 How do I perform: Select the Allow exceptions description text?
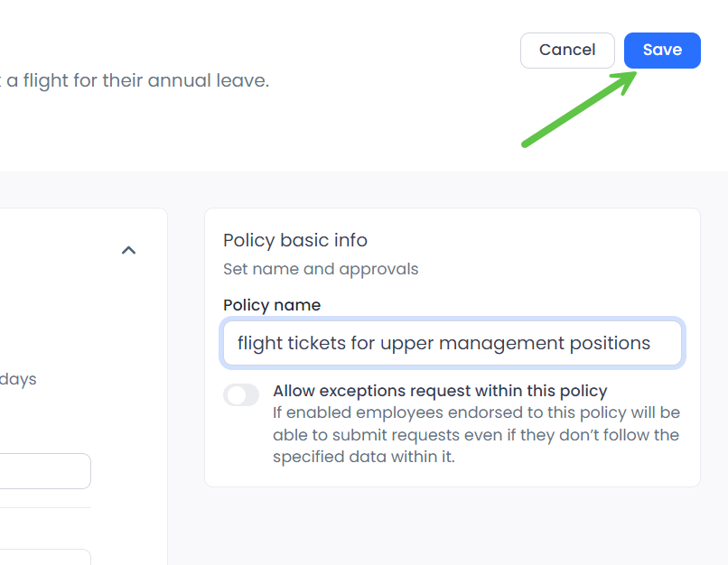[476, 433]
